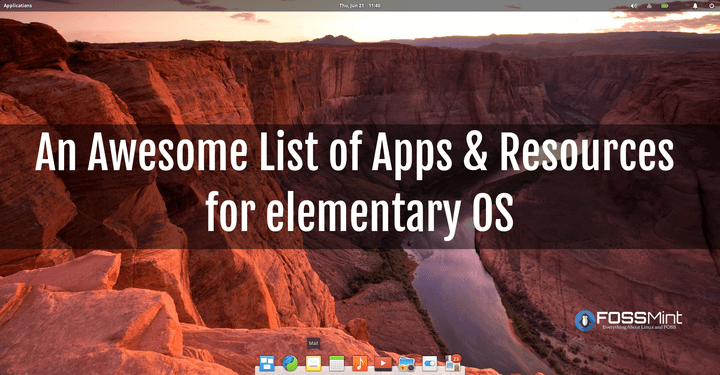The width and height of the screenshot is (720, 375).
Task: Open System Settings switch icon in dock
Action: click(429, 364)
